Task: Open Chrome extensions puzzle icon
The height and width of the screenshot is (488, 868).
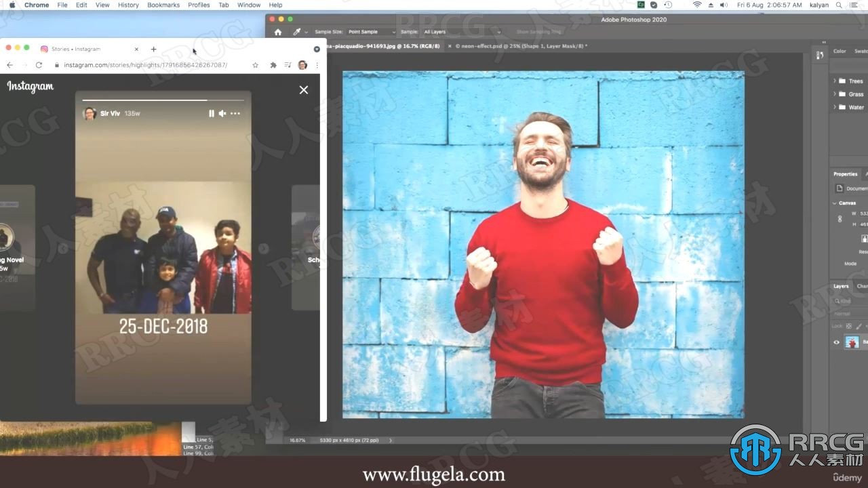Action: click(x=273, y=65)
